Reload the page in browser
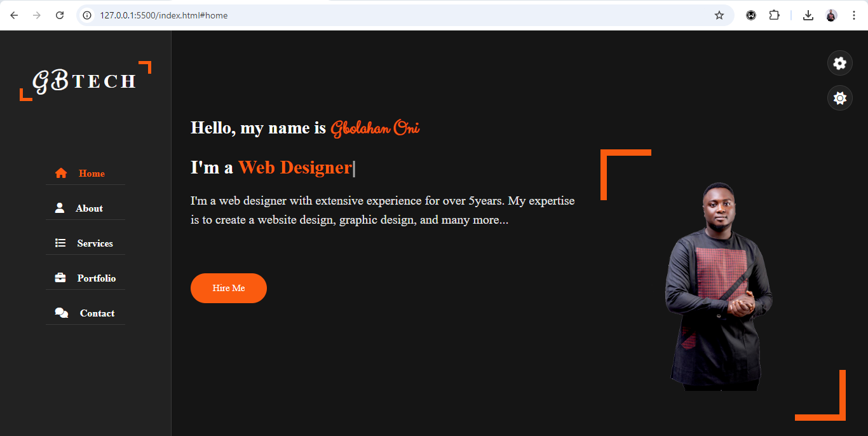The height and width of the screenshot is (436, 868). point(60,15)
